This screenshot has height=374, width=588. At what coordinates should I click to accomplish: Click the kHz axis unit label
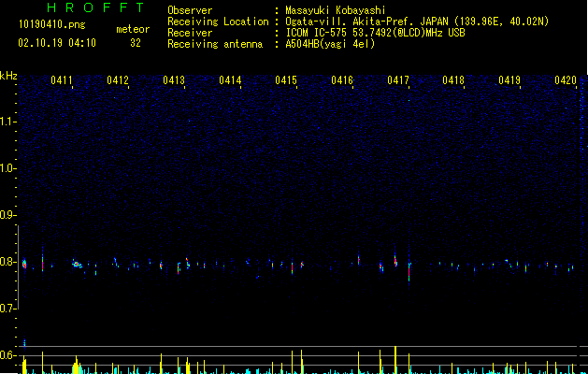point(8,76)
